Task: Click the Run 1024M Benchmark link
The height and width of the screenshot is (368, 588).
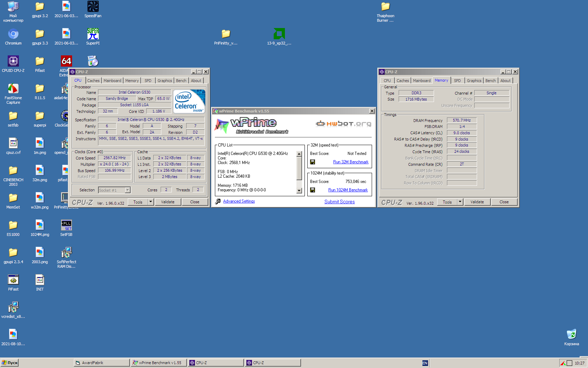Action: point(348,190)
